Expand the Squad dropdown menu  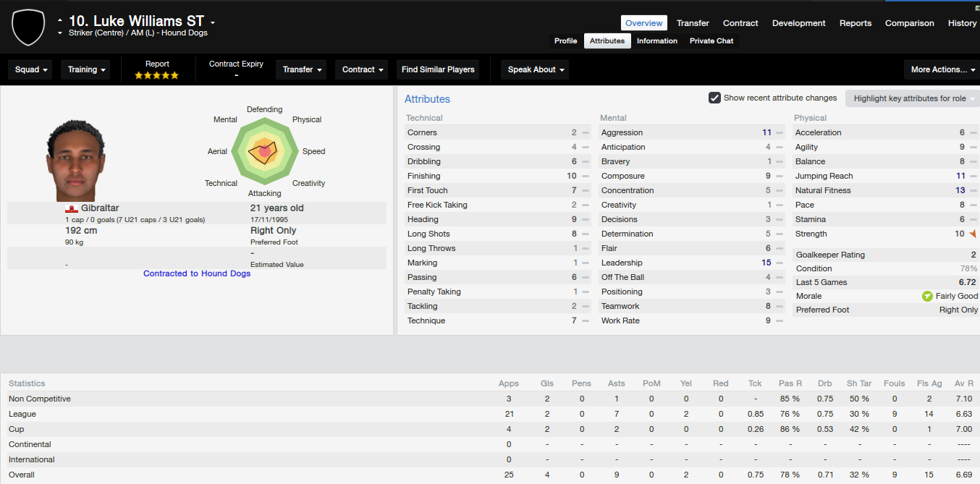(x=32, y=69)
